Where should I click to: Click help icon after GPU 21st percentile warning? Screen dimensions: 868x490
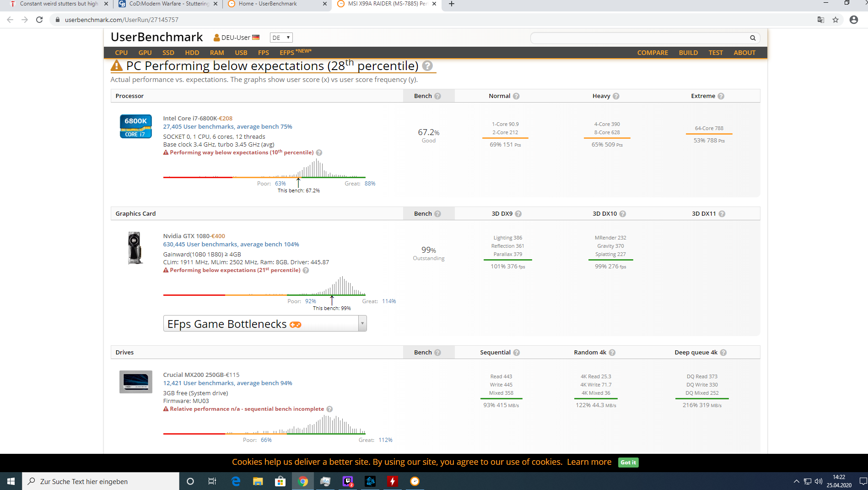point(306,271)
